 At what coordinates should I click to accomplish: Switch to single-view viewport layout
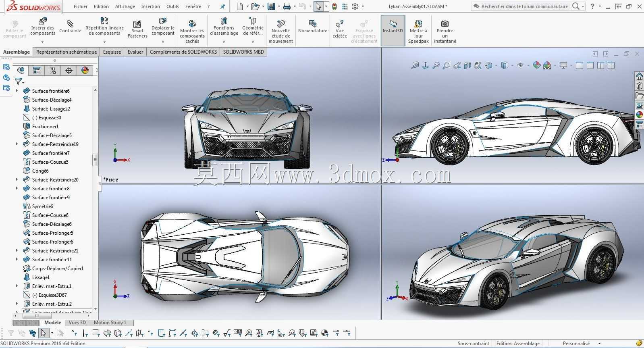580,65
